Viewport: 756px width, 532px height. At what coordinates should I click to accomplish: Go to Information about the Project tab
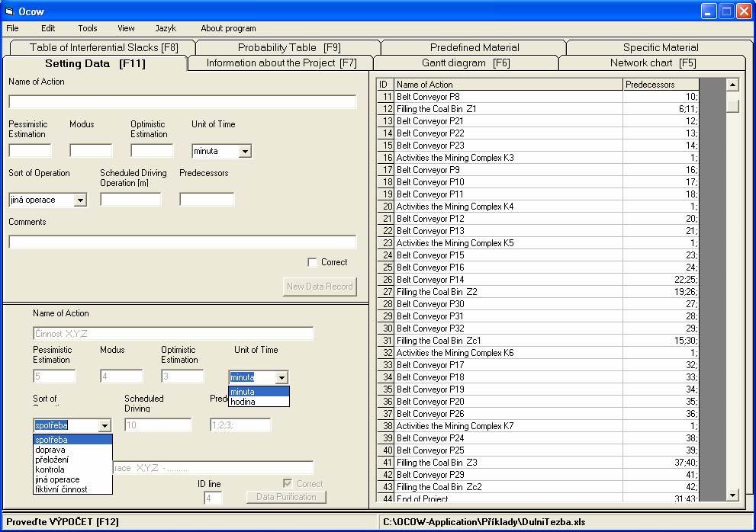[281, 63]
